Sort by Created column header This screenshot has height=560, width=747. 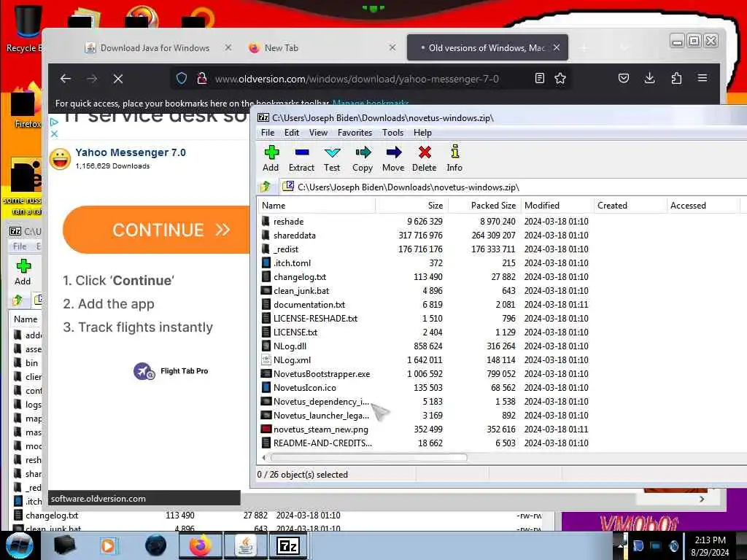point(630,205)
